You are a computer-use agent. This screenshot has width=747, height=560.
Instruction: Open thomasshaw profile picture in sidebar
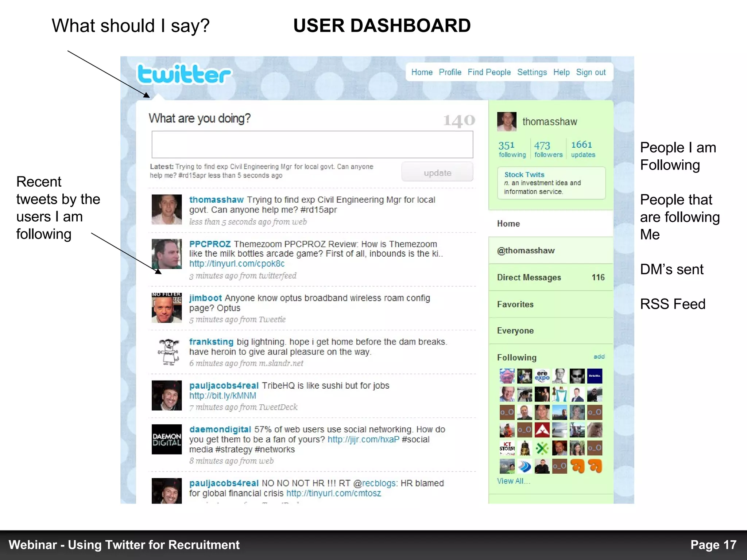coord(507,122)
